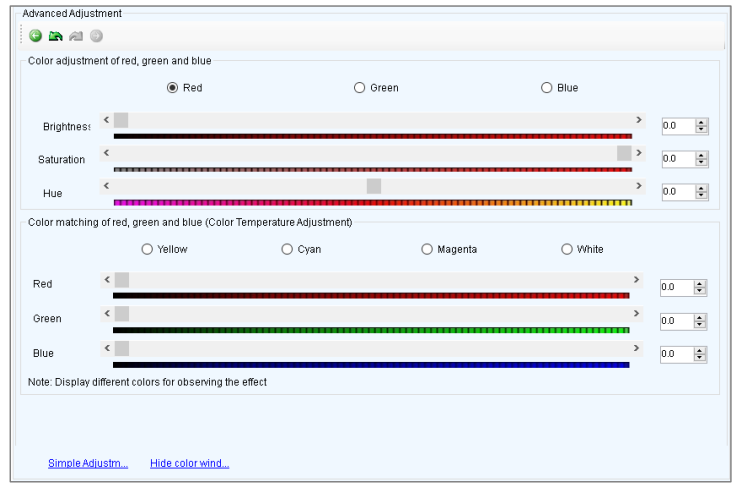Image resolution: width=736 pixels, height=486 pixels.
Task: Click the Brightness label text
Action: tap(66, 127)
